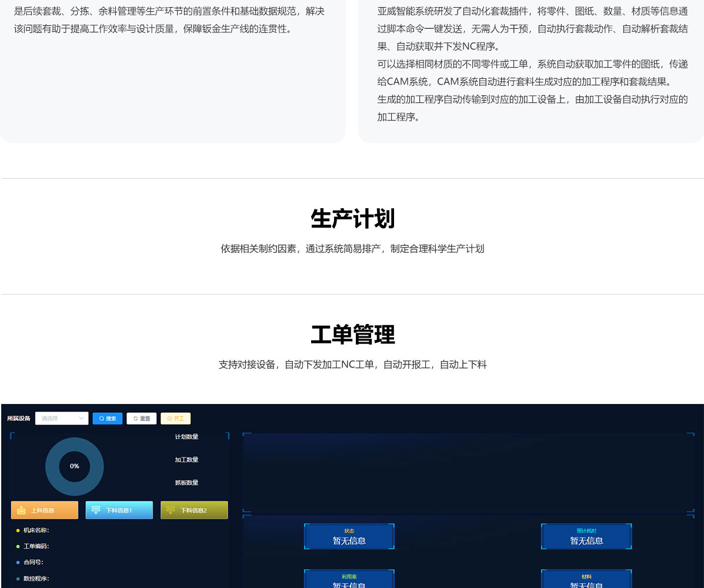Click the 工单管理 section heading

352,335
